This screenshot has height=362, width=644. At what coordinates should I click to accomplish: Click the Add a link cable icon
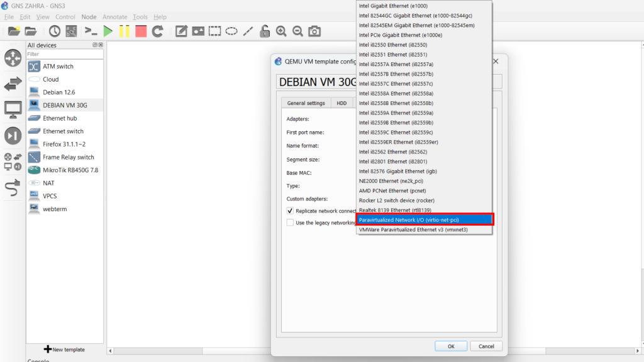(13, 187)
